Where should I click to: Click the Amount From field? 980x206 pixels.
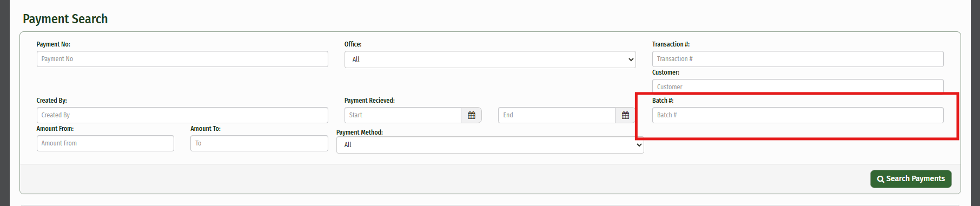tap(105, 143)
